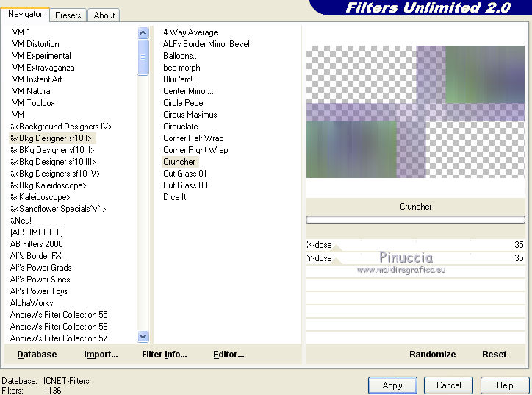Select VM Distortion category

(x=35, y=44)
